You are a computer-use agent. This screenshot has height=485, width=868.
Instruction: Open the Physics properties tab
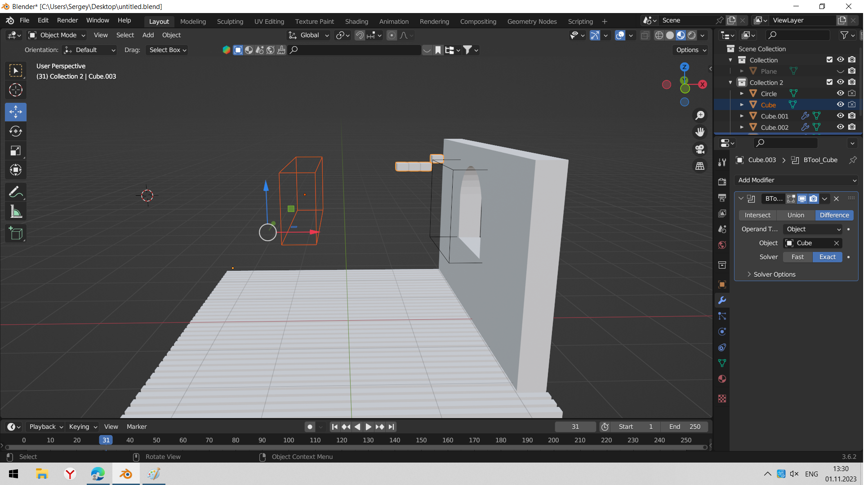coord(722,332)
